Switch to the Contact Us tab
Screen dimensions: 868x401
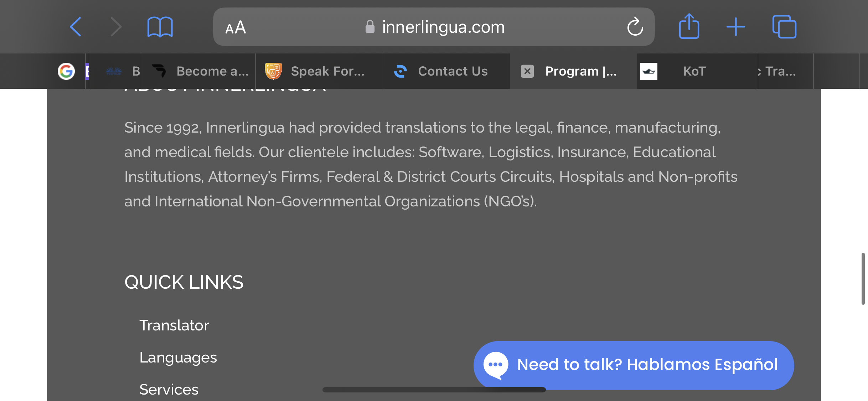(x=446, y=71)
